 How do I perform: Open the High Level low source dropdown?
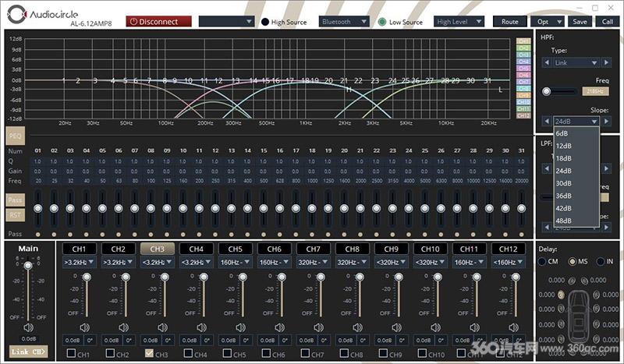[x=459, y=22]
